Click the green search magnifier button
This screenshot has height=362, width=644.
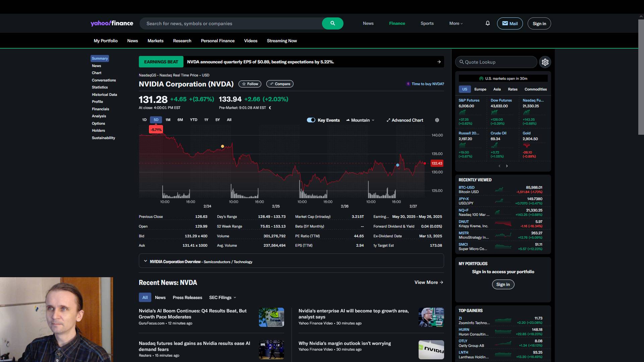(x=332, y=23)
